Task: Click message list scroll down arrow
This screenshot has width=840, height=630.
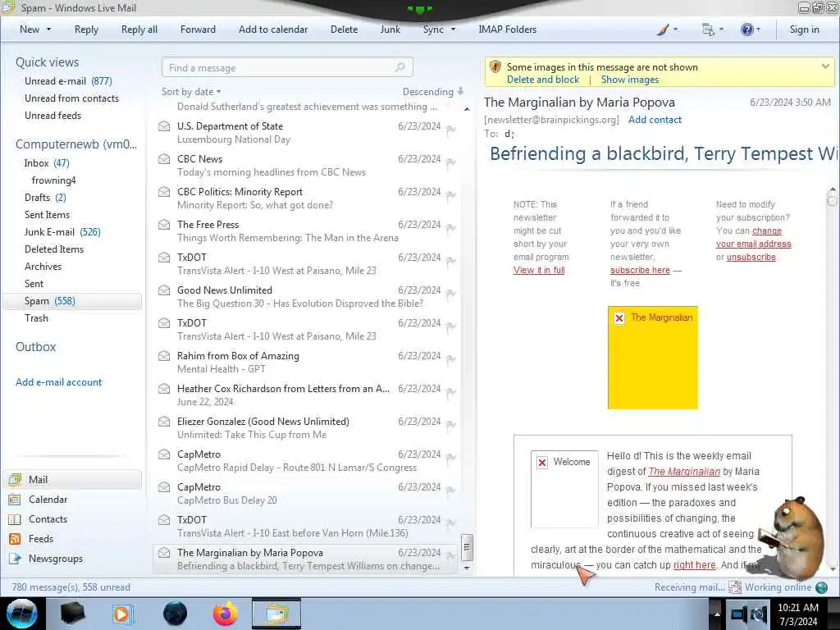Action: tap(467, 568)
